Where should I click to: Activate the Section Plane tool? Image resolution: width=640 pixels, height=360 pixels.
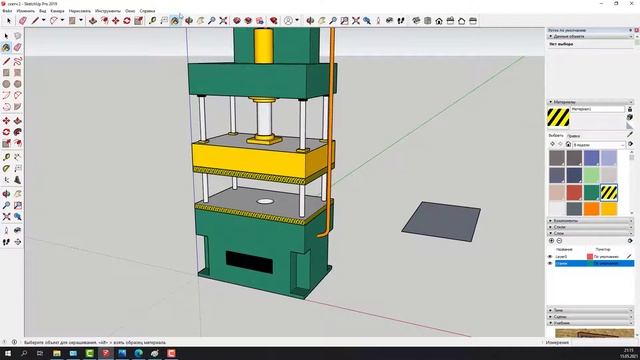(18, 242)
